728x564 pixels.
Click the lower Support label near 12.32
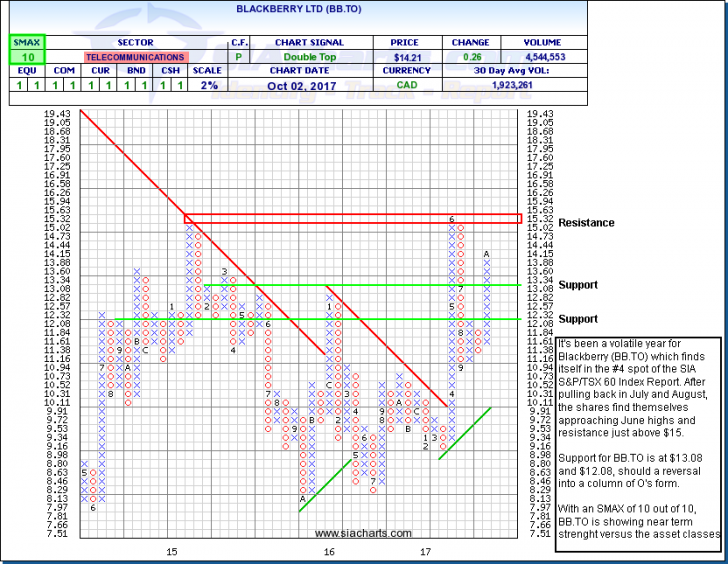point(581,318)
